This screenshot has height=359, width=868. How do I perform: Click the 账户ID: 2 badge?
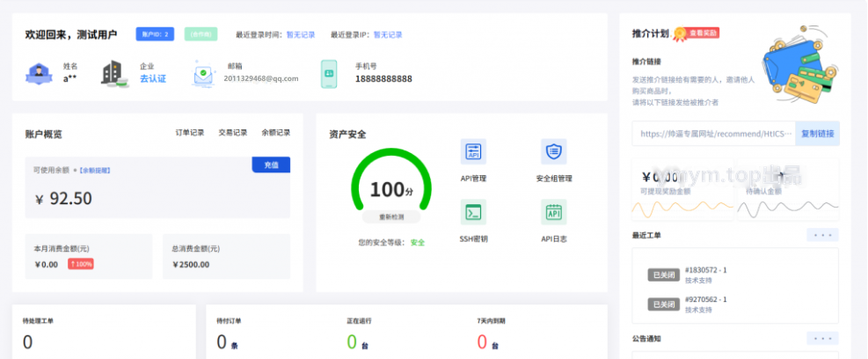tap(155, 34)
